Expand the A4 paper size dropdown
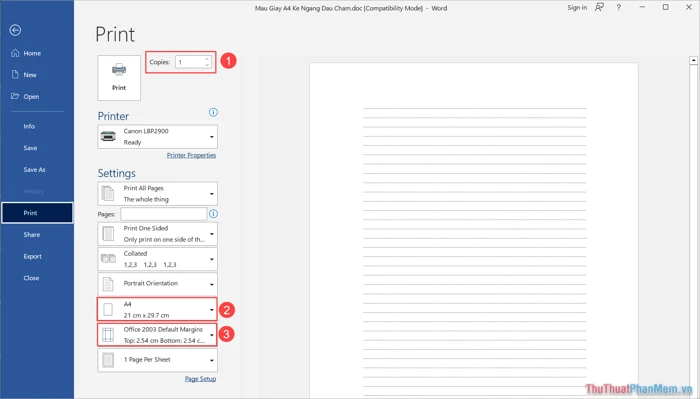Viewport: 700px width, 399px height. click(158, 309)
